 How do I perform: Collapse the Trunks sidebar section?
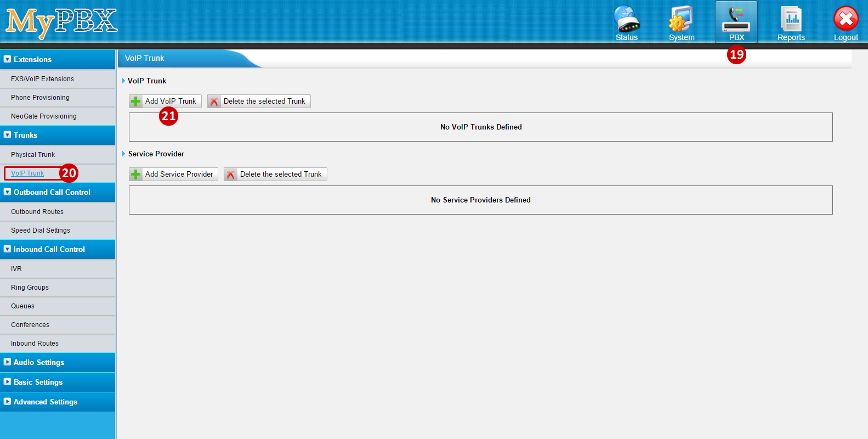coord(8,135)
